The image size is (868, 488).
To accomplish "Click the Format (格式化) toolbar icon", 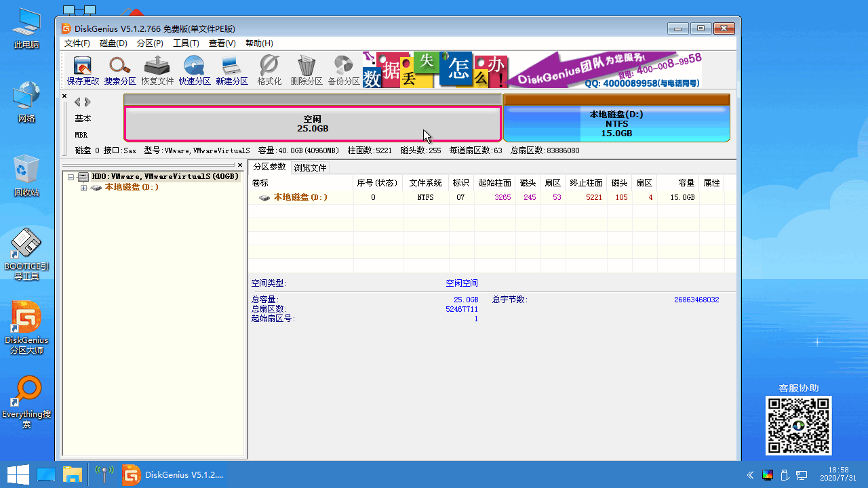I will click(x=269, y=70).
